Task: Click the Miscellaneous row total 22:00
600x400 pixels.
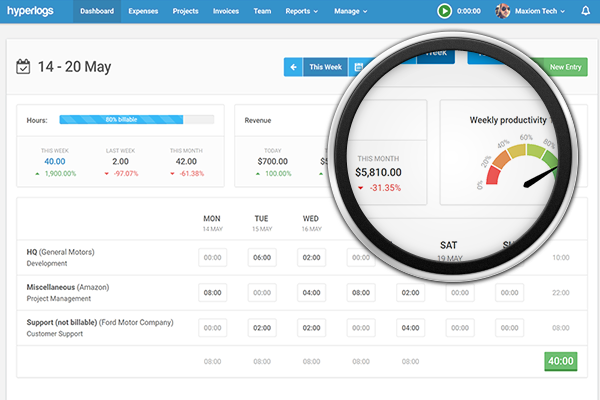Action: tap(561, 292)
